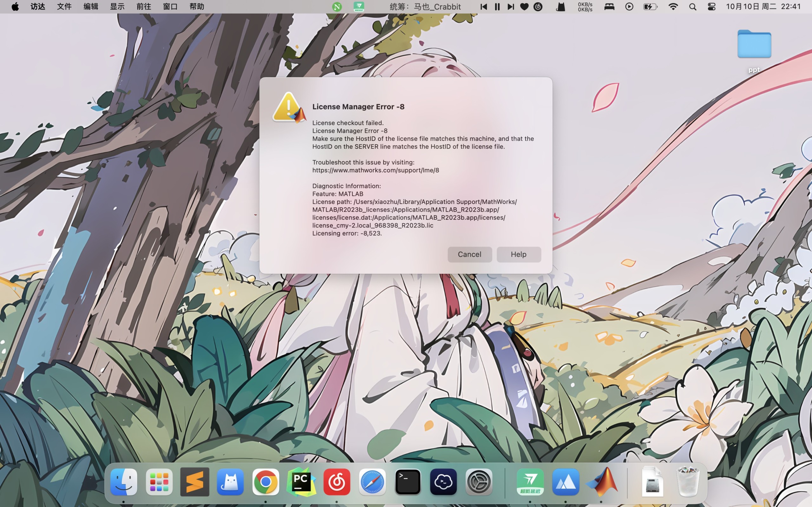Viewport: 812px width, 507px height.
Task: Open the Trash in the dock
Action: [x=688, y=482]
